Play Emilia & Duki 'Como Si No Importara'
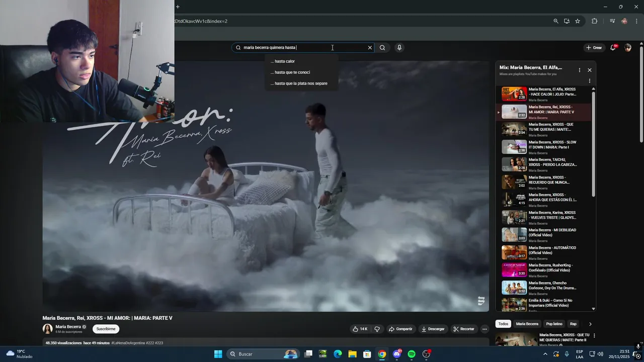Screen dimensions: 644x362 [543, 304]
